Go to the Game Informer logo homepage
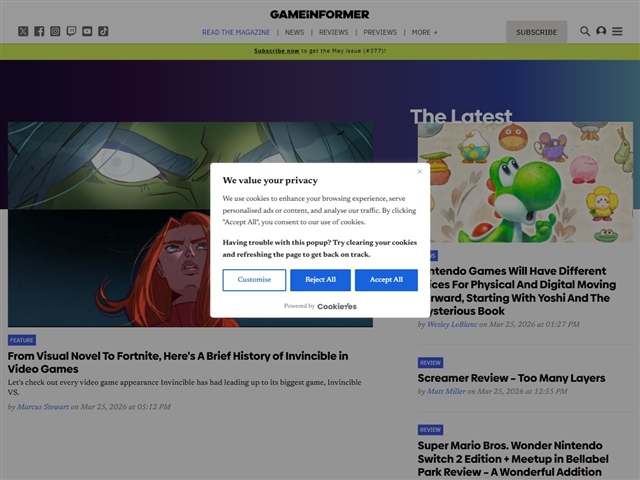640x480 pixels. coord(320,15)
